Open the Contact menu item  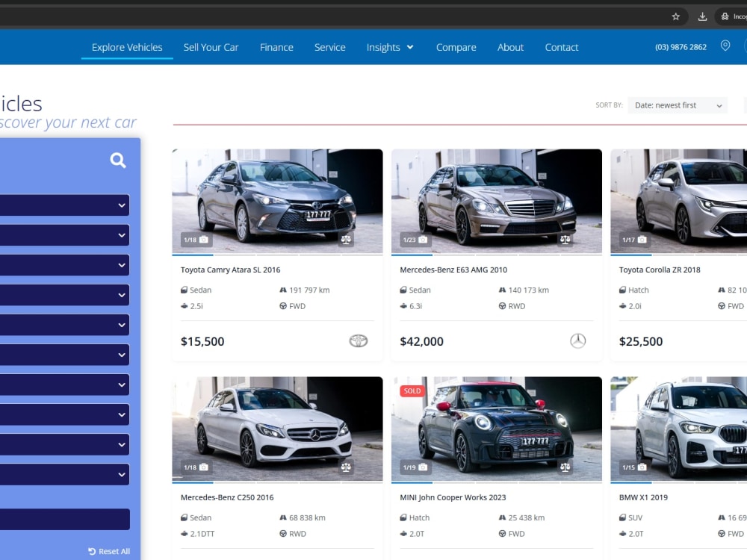pyautogui.click(x=562, y=47)
